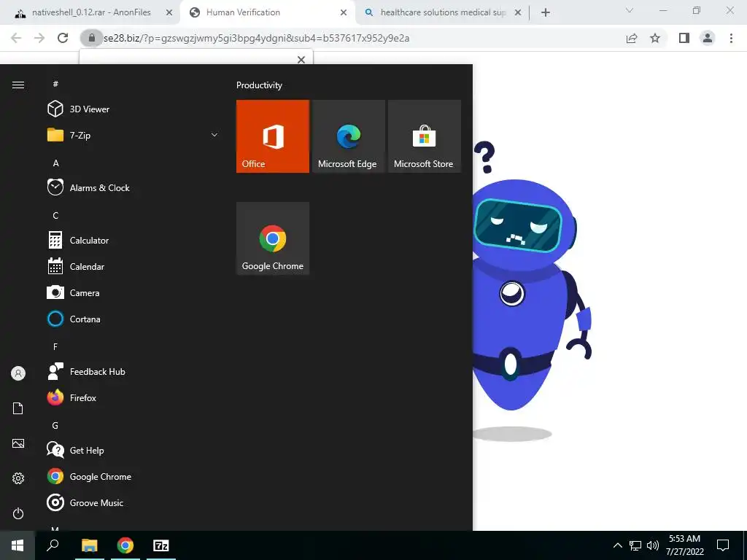Click the Office tile

click(273, 136)
